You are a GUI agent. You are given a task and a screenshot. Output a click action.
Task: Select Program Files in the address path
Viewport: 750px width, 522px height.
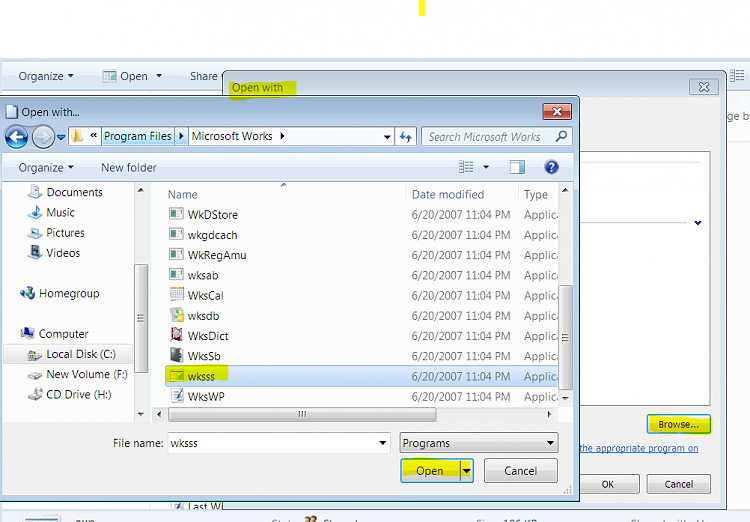tap(138, 136)
